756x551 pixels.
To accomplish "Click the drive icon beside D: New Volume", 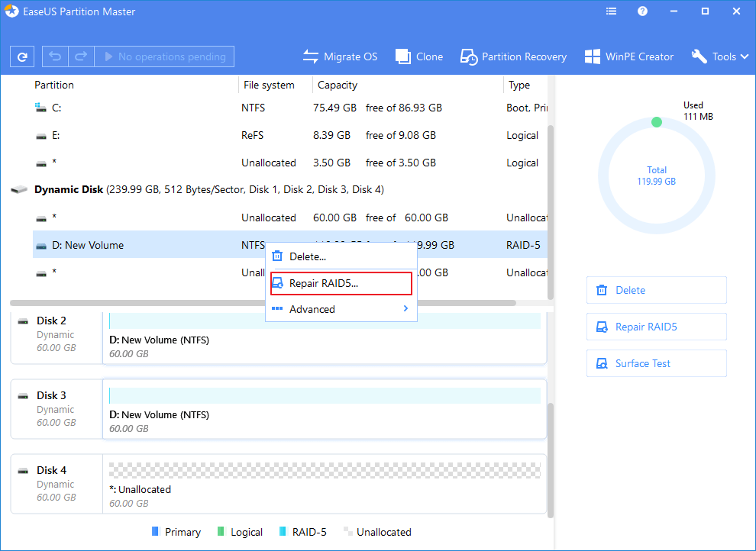I will [x=41, y=246].
